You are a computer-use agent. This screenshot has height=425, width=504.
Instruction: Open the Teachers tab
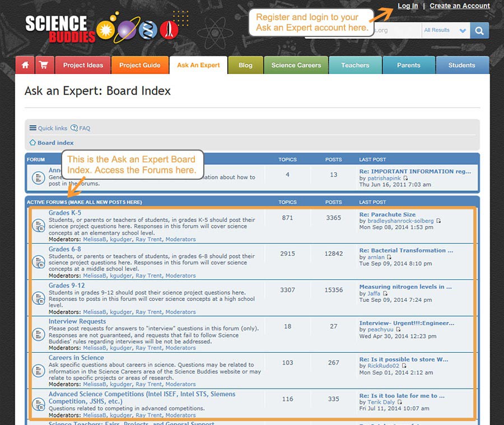355,66
